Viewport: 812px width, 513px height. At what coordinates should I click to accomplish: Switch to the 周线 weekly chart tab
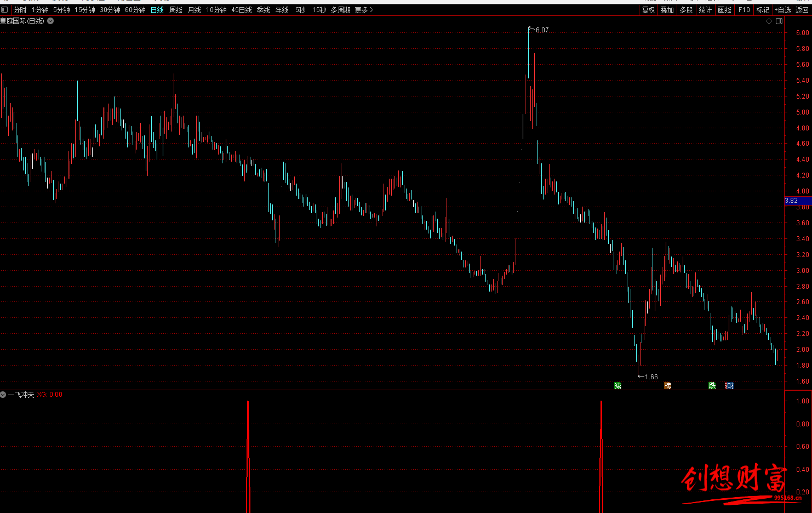coord(175,10)
